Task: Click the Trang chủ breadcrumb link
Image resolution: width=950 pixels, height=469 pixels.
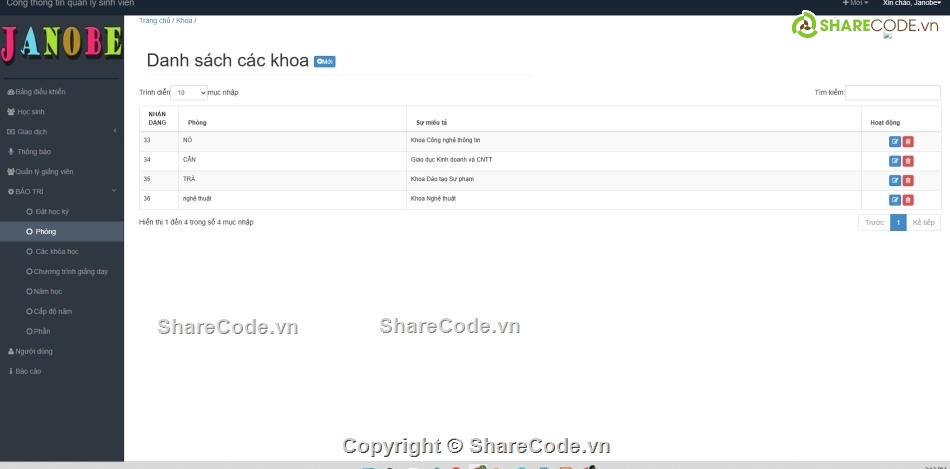Action: point(154,20)
